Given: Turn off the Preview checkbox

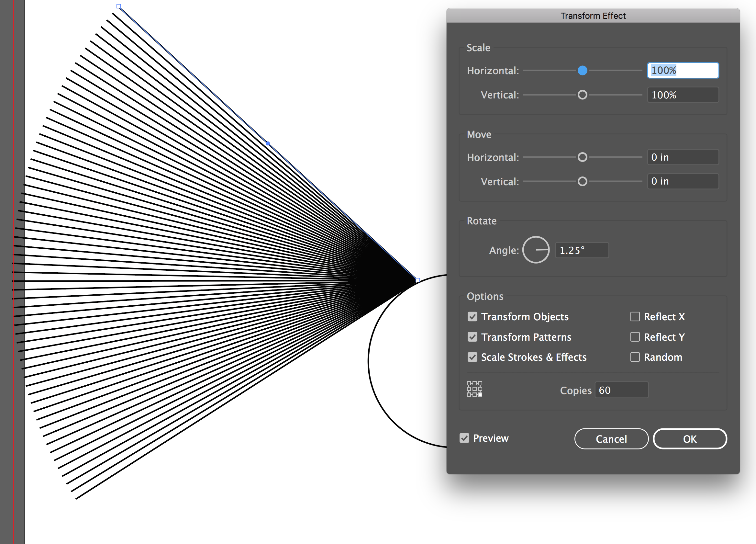Looking at the screenshot, I should pos(465,438).
